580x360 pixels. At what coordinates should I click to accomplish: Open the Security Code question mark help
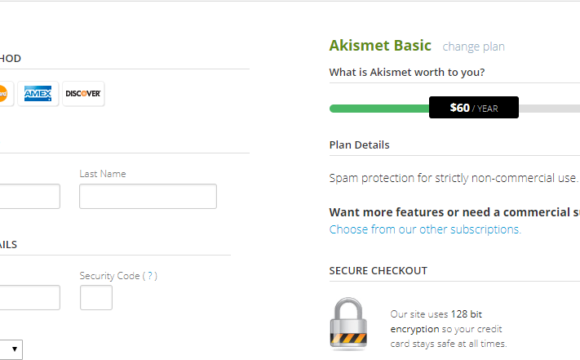150,276
